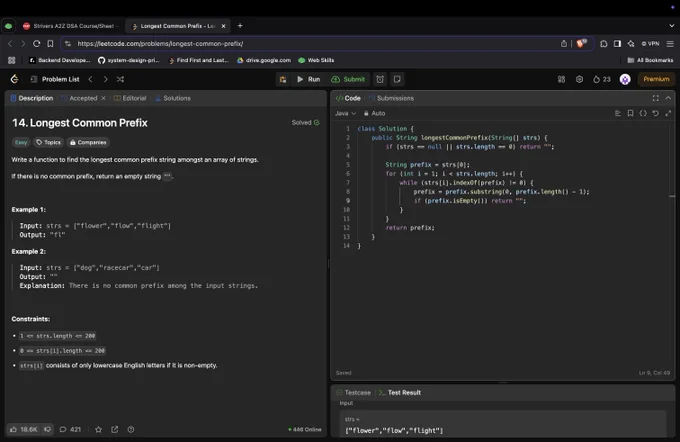Screen dimensions: 680x442
Task: Collapse the code panel chevron
Action: pyautogui.click(x=668, y=98)
